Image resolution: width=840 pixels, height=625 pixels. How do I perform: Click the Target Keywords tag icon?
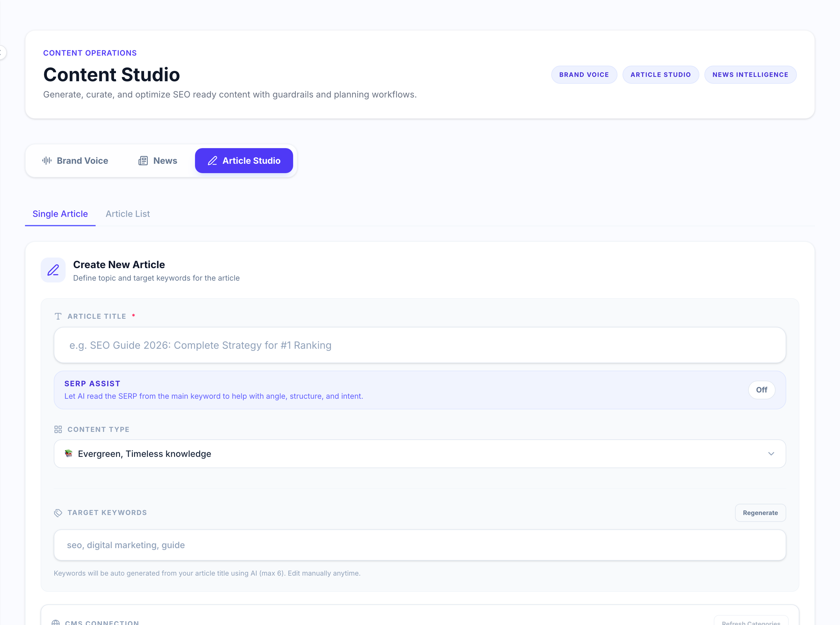[58, 512]
